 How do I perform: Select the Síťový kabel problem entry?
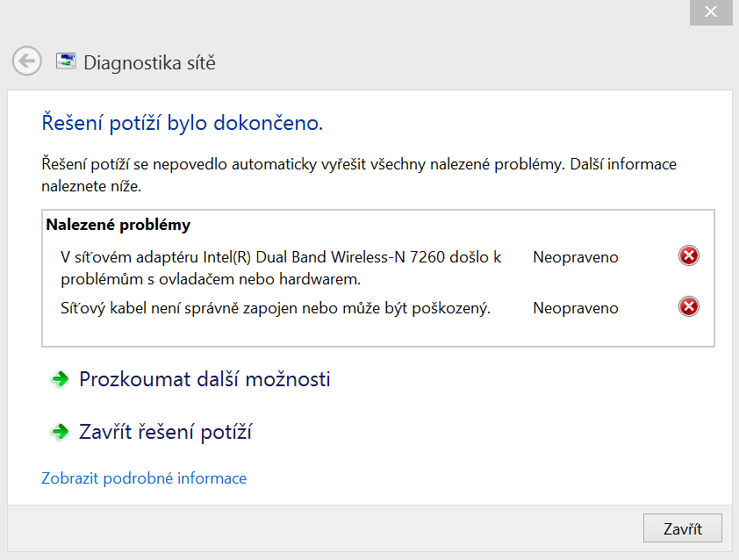point(275,308)
